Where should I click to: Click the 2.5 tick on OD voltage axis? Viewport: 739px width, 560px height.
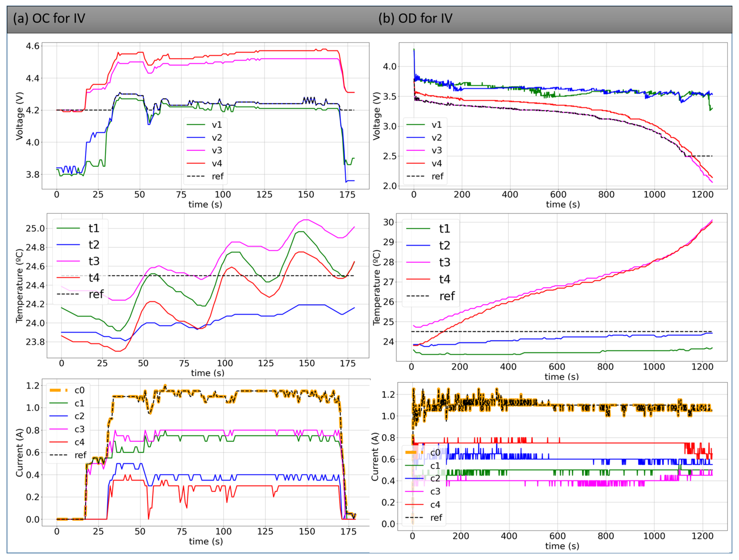(x=390, y=156)
